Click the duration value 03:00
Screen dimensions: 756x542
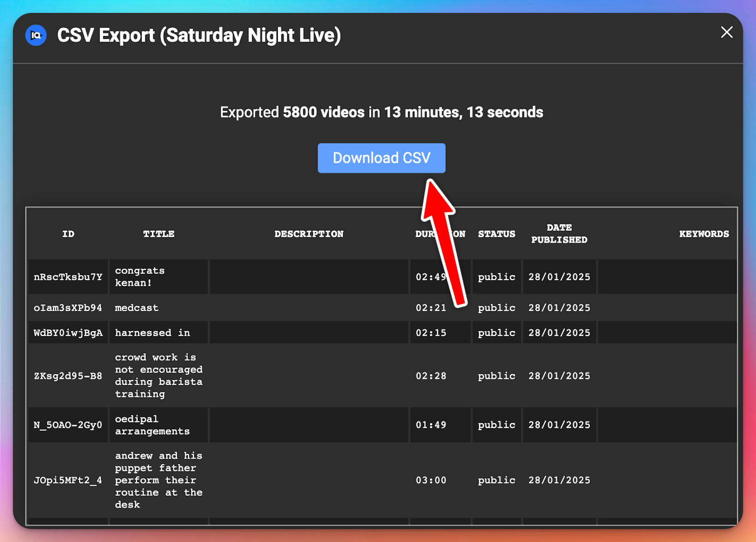431,480
